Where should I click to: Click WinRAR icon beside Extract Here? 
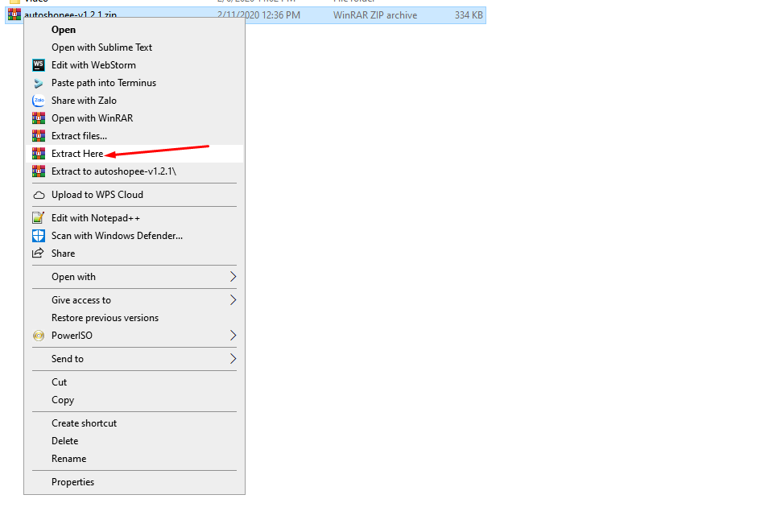[x=39, y=154]
